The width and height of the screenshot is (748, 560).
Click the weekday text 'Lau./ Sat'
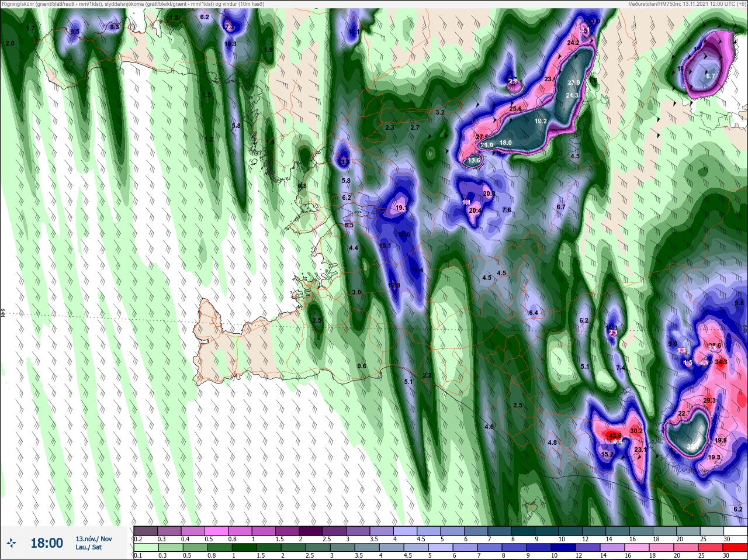tap(88, 548)
